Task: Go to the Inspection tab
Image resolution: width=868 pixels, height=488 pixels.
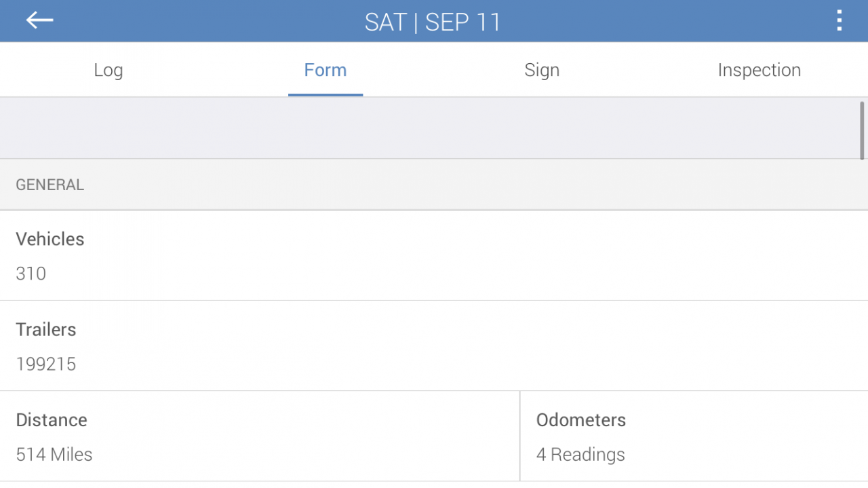Action: [x=759, y=70]
